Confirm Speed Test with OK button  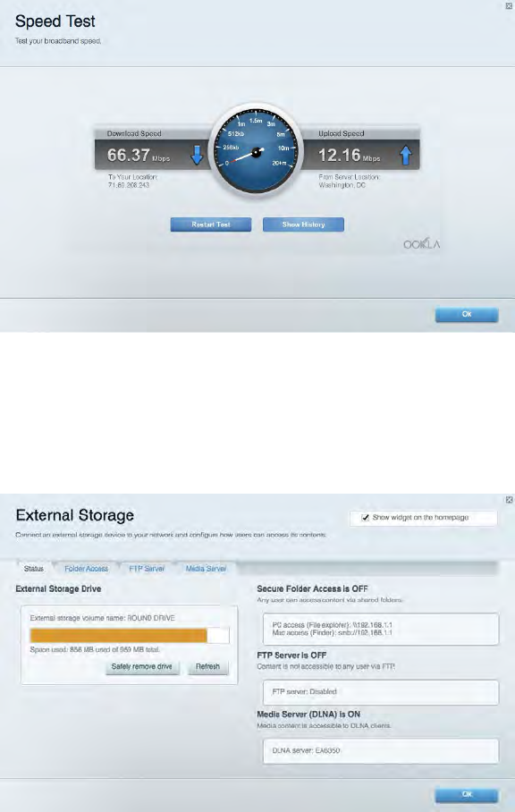(467, 315)
